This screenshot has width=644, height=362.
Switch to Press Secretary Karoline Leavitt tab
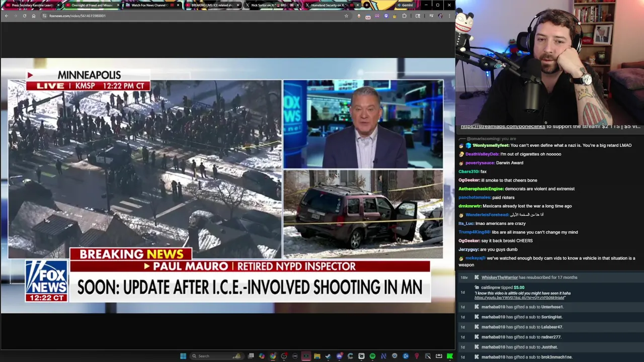click(x=31, y=5)
